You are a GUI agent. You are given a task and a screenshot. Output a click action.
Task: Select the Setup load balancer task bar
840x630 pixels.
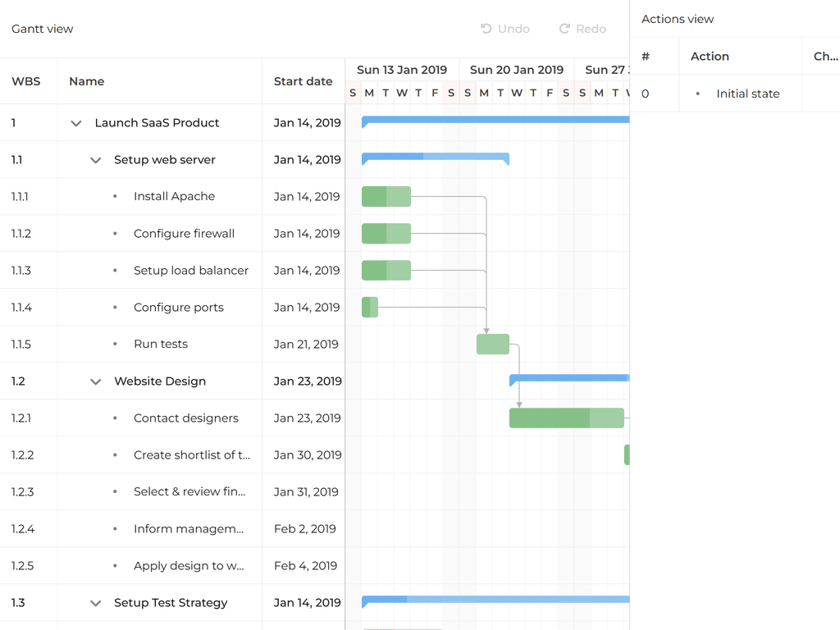click(x=386, y=271)
